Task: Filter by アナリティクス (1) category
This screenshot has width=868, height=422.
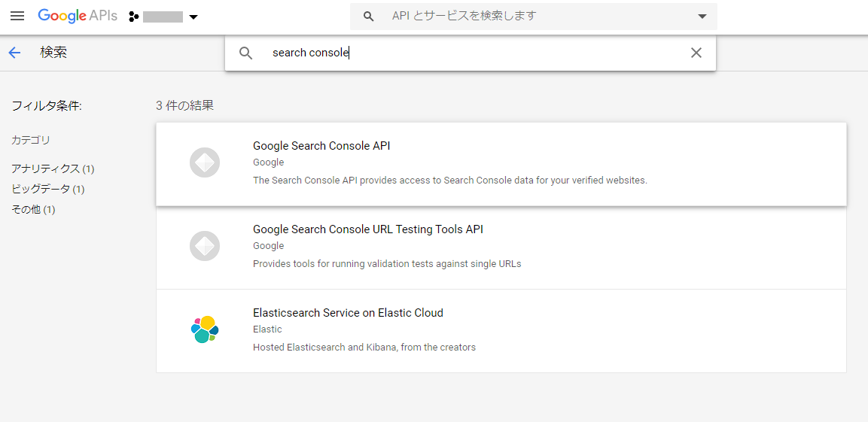Action: pos(53,168)
